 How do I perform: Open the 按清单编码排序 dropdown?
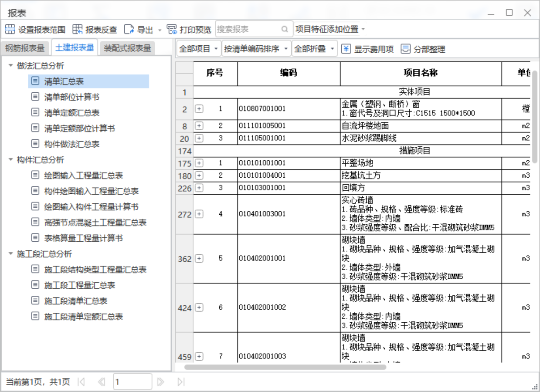[256, 49]
